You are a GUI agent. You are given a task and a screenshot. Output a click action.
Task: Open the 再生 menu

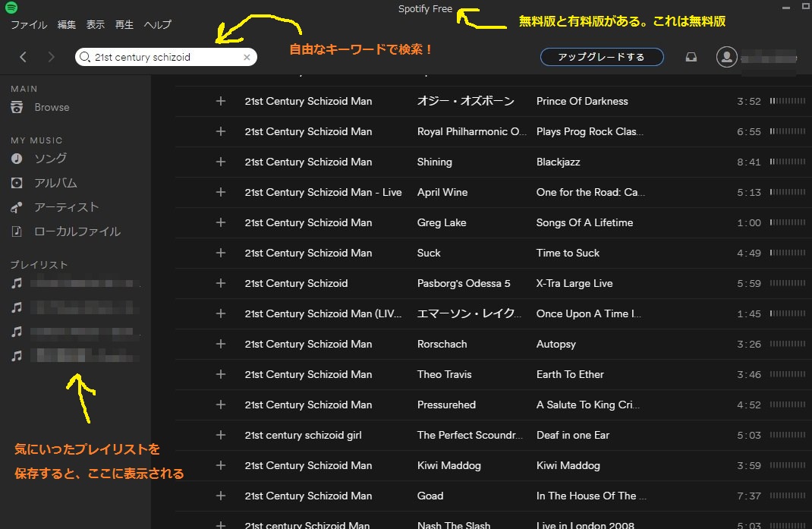[124, 24]
